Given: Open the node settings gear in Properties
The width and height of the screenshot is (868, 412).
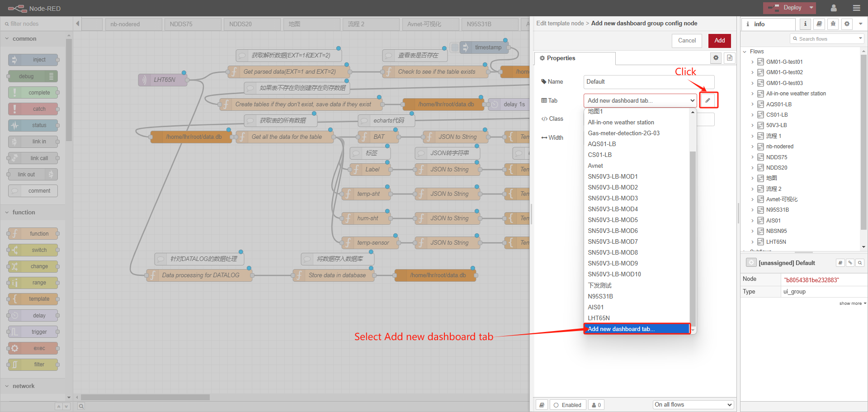Looking at the screenshot, I should [716, 58].
